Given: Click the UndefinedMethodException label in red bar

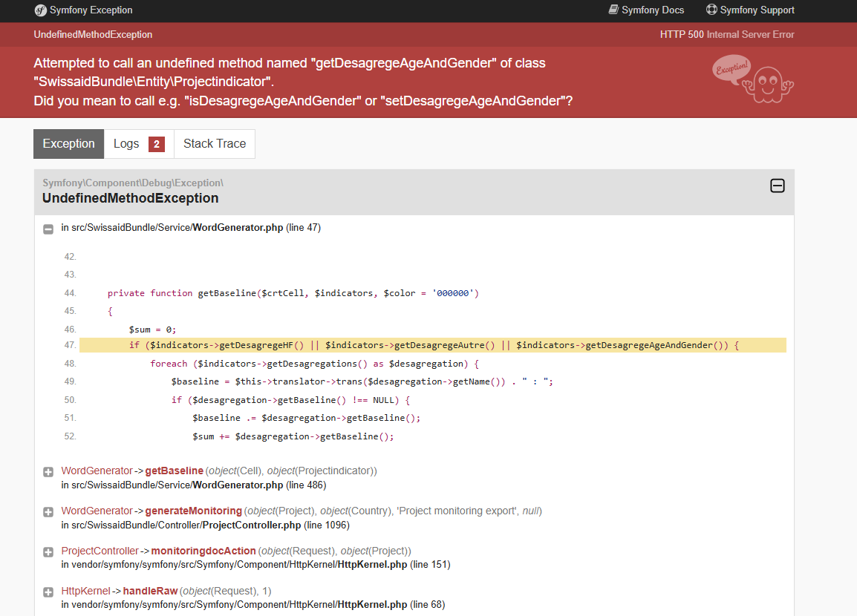Looking at the screenshot, I should (93, 34).
